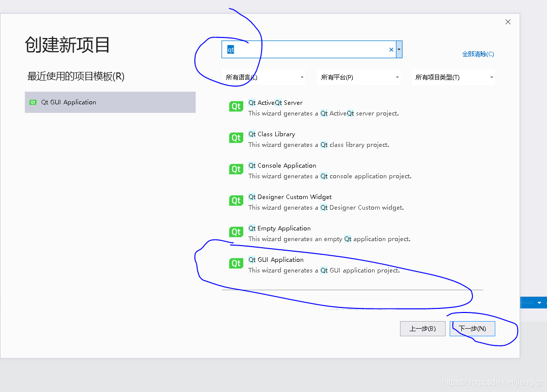
Task: Click the 下一步(N) next button
Action: pos(472,329)
